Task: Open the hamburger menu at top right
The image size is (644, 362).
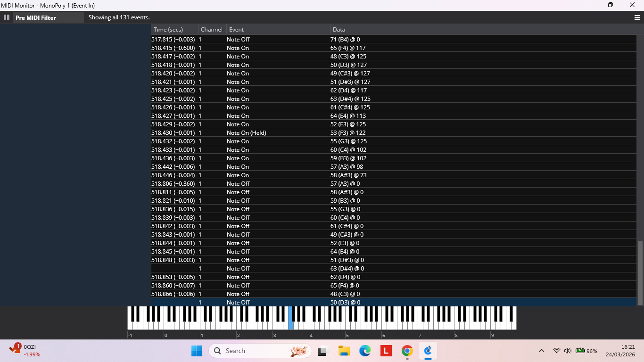Action: click(x=637, y=17)
